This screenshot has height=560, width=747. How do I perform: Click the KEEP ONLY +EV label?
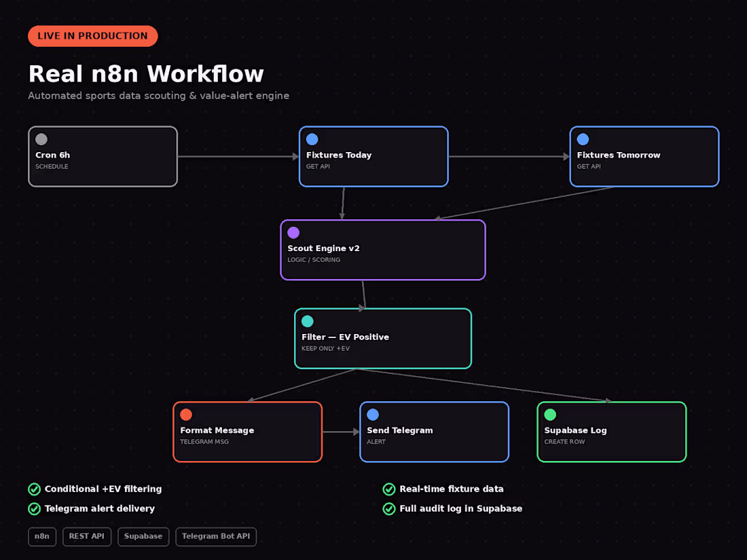325,348
